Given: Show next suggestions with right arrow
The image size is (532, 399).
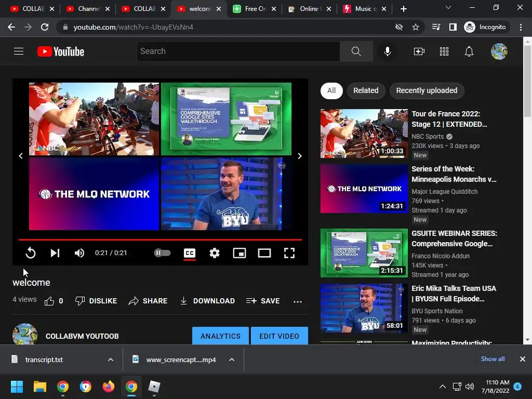Looking at the screenshot, I should pos(300,156).
